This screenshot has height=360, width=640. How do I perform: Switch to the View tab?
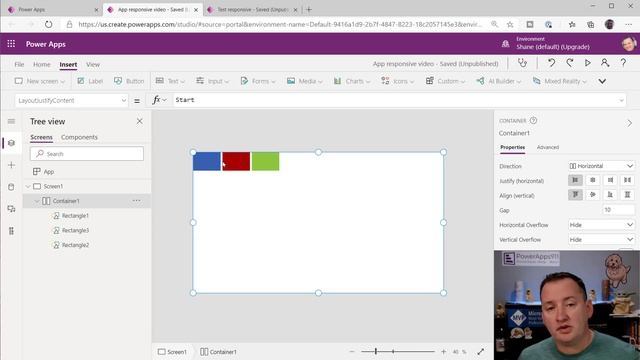tap(93, 64)
